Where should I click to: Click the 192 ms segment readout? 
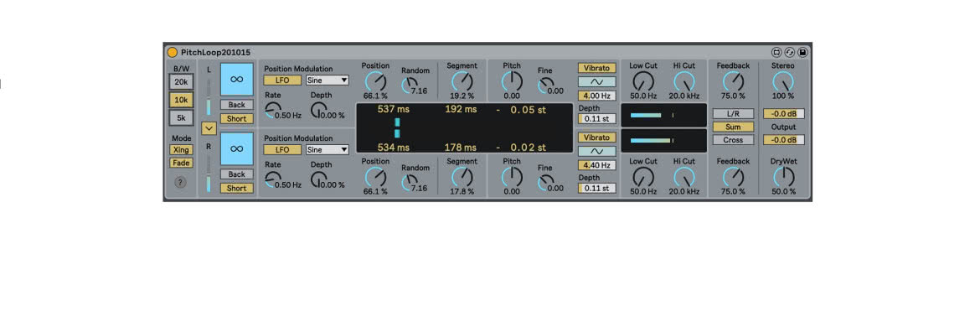click(x=461, y=109)
